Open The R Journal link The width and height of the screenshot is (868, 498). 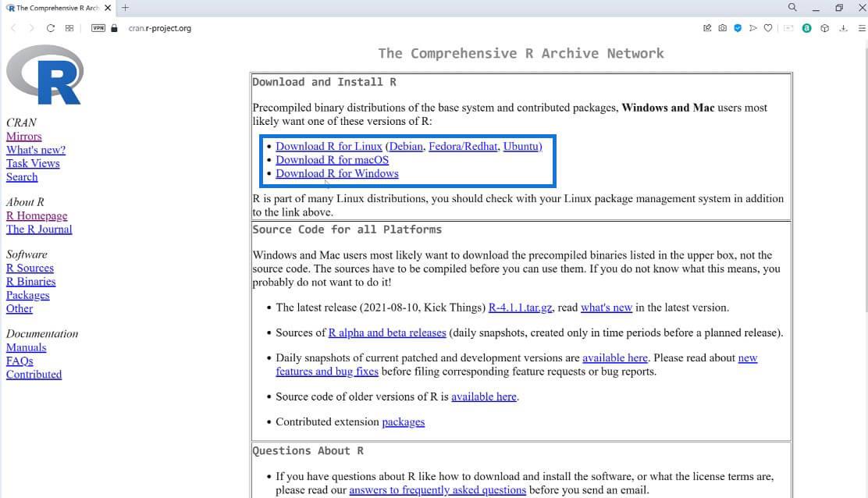tap(39, 229)
